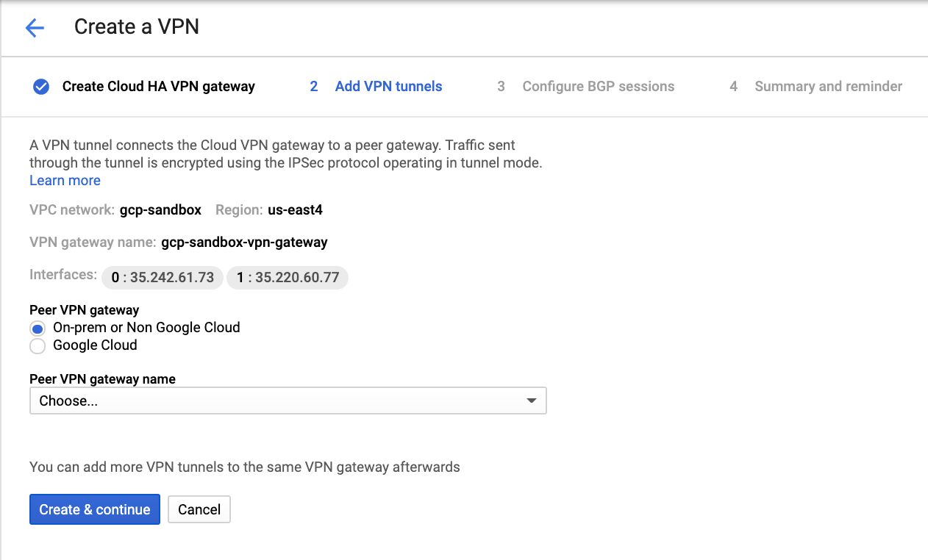Open the Summary and reminder step

pos(828,87)
